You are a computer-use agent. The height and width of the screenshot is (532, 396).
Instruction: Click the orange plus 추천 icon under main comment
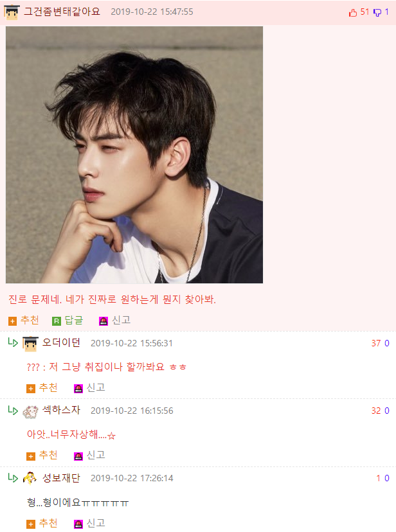point(13,321)
